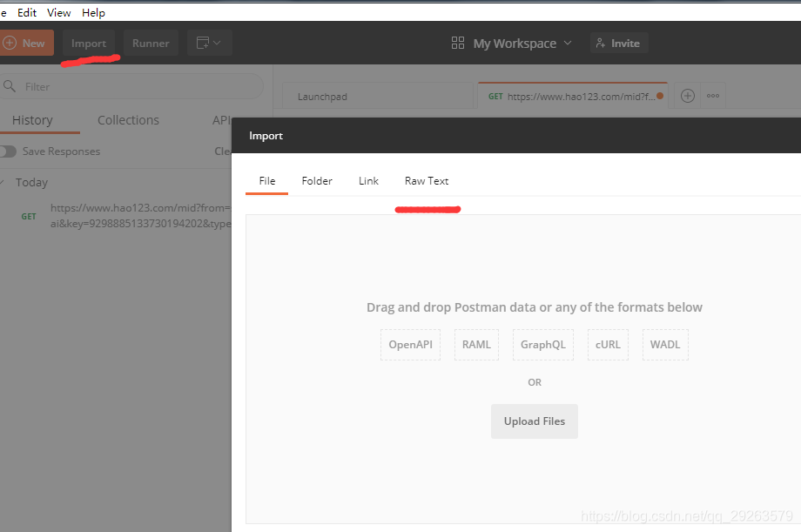Click the GraphQL format box
Image resolution: width=801 pixels, height=532 pixels.
click(x=543, y=345)
